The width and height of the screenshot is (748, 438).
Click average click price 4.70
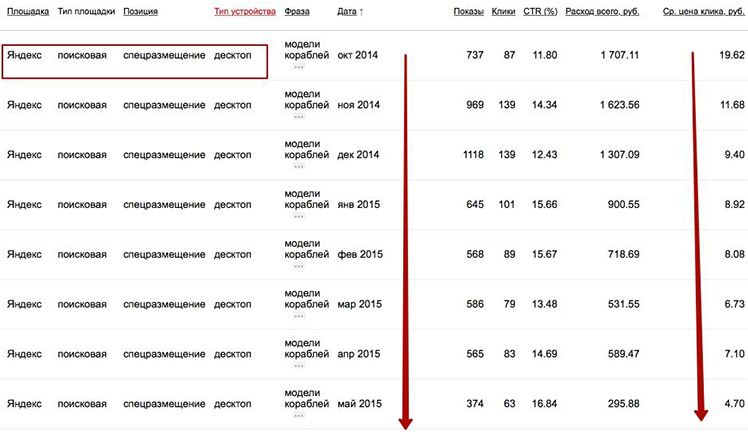point(735,404)
